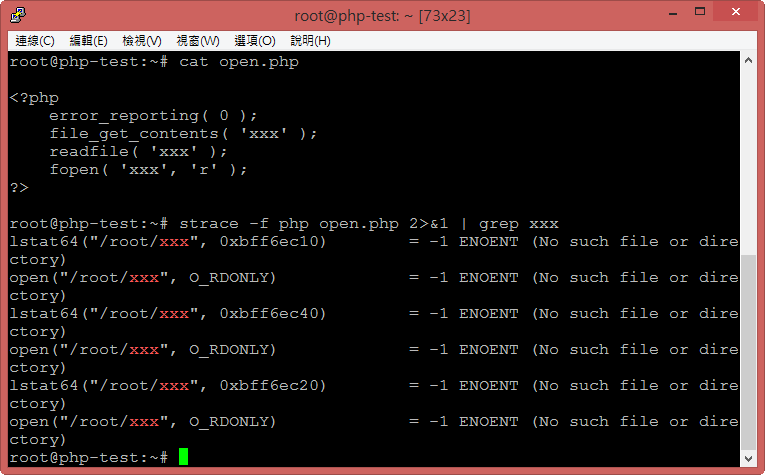Open the 檢視(V) menu

pos(141,41)
